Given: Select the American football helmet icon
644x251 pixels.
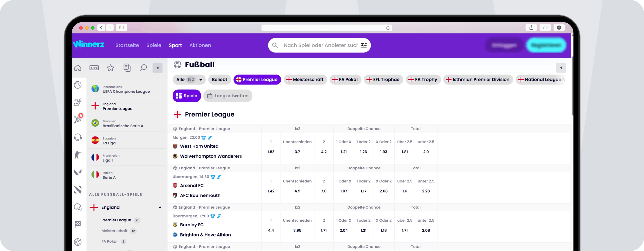Looking at the screenshot, I should pos(78,207).
